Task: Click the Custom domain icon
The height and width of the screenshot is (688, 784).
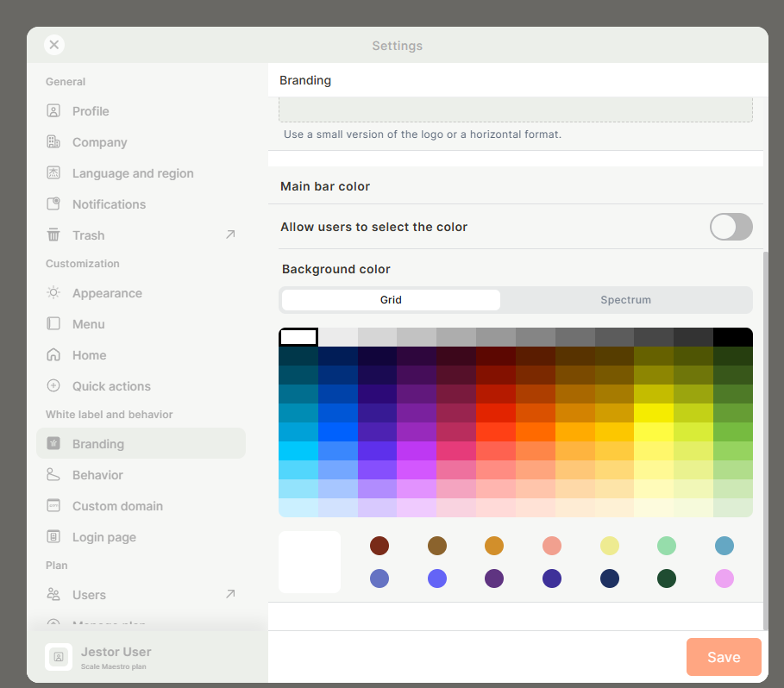Action: coord(53,505)
